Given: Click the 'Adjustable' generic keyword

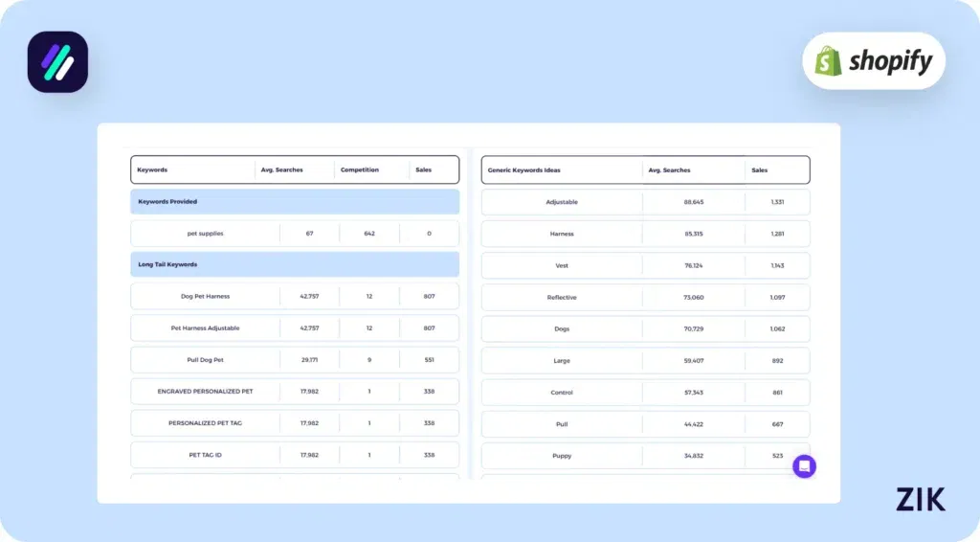Looking at the screenshot, I should click(561, 202).
